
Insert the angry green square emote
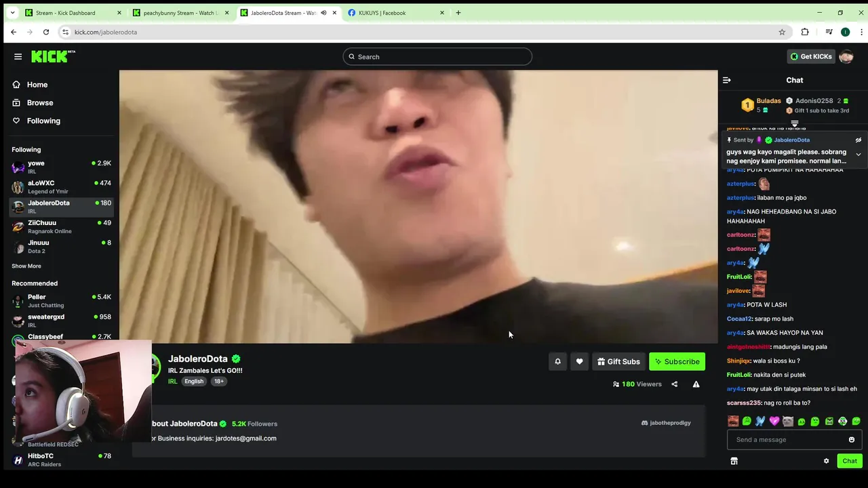point(829,422)
